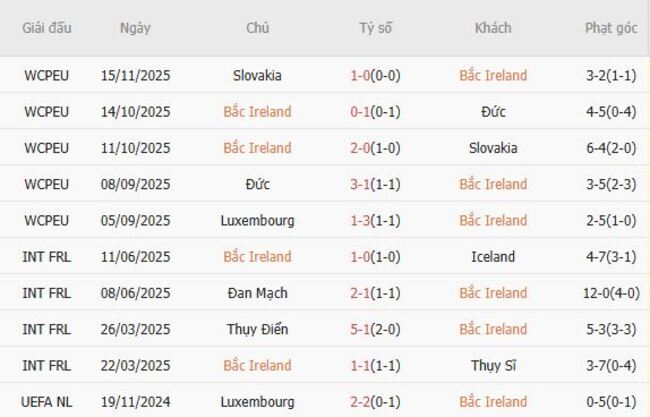The width and height of the screenshot is (650, 417).
Task: Click the Phạt góc column header
Action: (x=610, y=28)
